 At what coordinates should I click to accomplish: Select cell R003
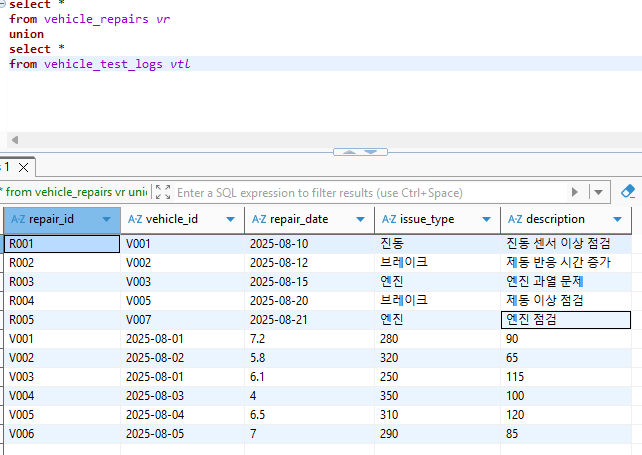point(62,282)
